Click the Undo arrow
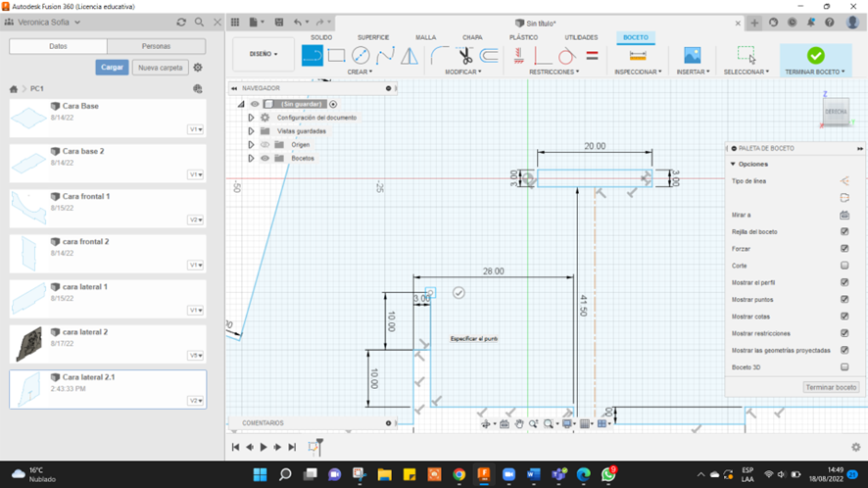This screenshot has width=868, height=488. [x=298, y=23]
